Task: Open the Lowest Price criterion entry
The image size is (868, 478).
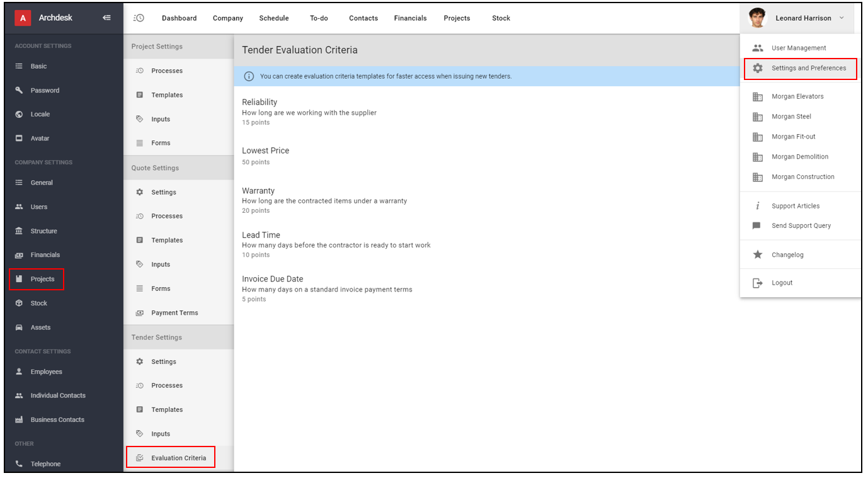Action: coord(265,156)
